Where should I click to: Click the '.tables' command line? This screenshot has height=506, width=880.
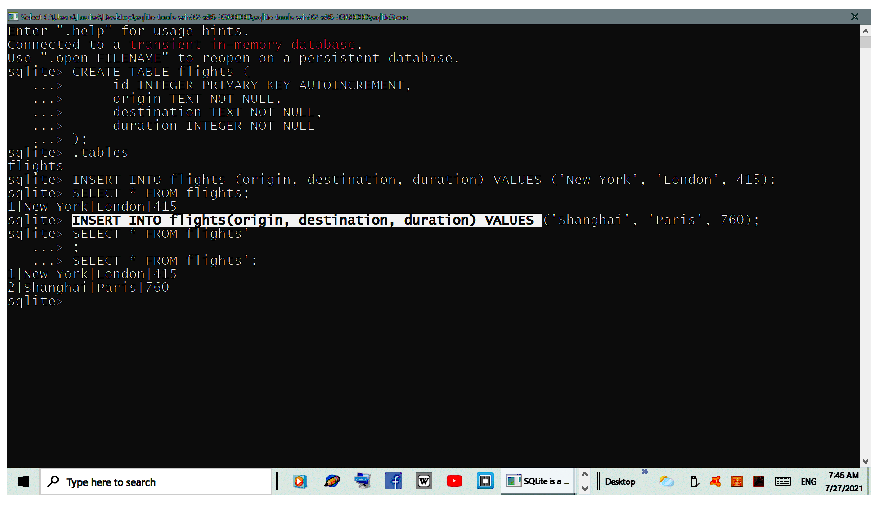click(100, 153)
